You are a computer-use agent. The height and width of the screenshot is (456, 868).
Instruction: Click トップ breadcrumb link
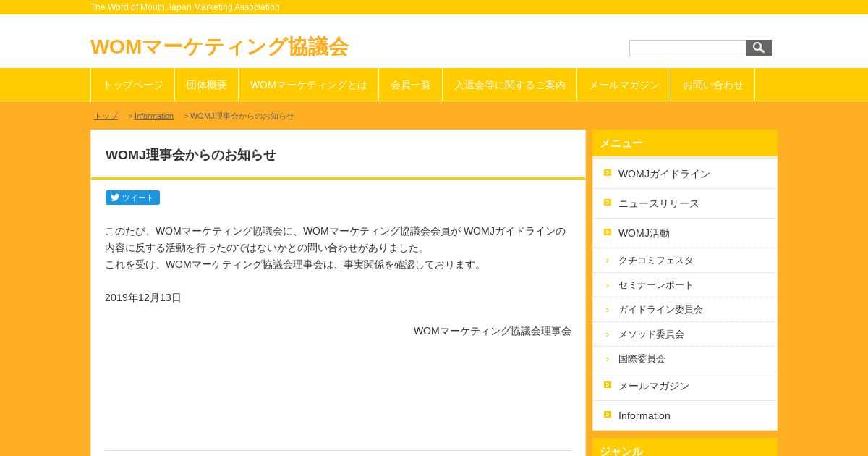point(106,116)
